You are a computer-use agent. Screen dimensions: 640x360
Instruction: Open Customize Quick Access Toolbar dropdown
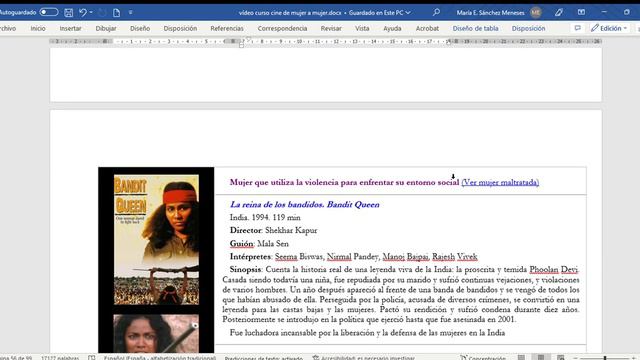click(131, 13)
